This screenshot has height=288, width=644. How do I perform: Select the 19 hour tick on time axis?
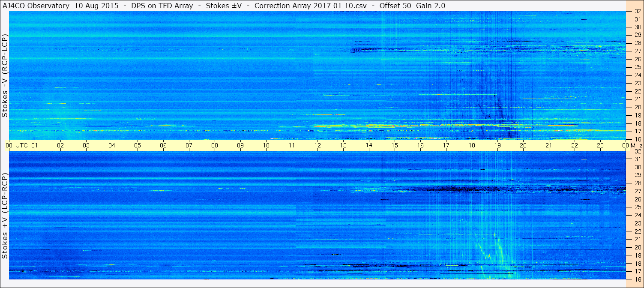coord(497,145)
